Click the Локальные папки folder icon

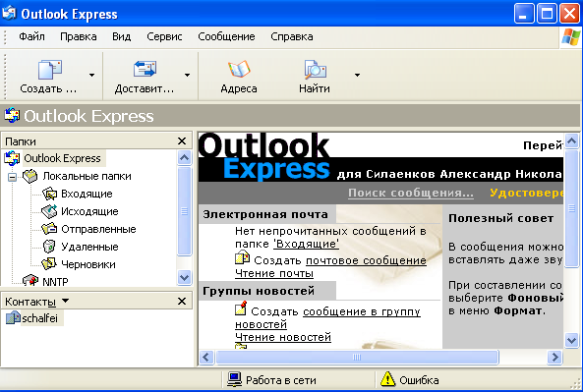tap(30, 176)
